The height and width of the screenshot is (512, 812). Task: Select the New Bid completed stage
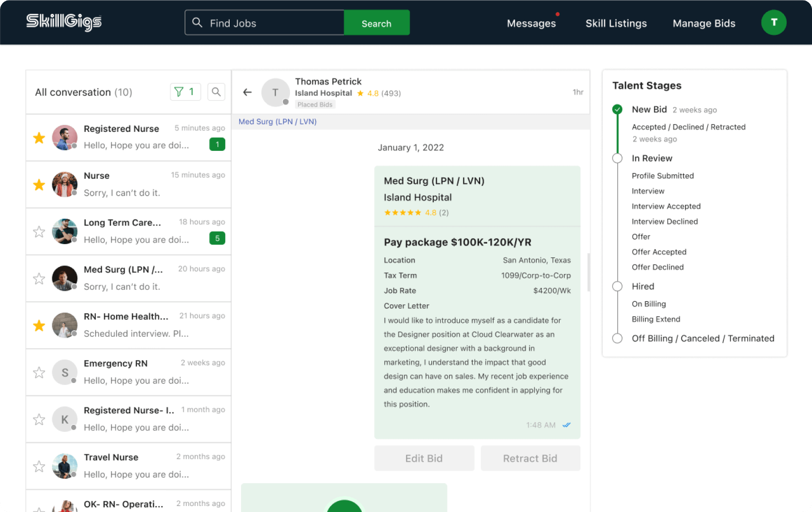click(617, 110)
